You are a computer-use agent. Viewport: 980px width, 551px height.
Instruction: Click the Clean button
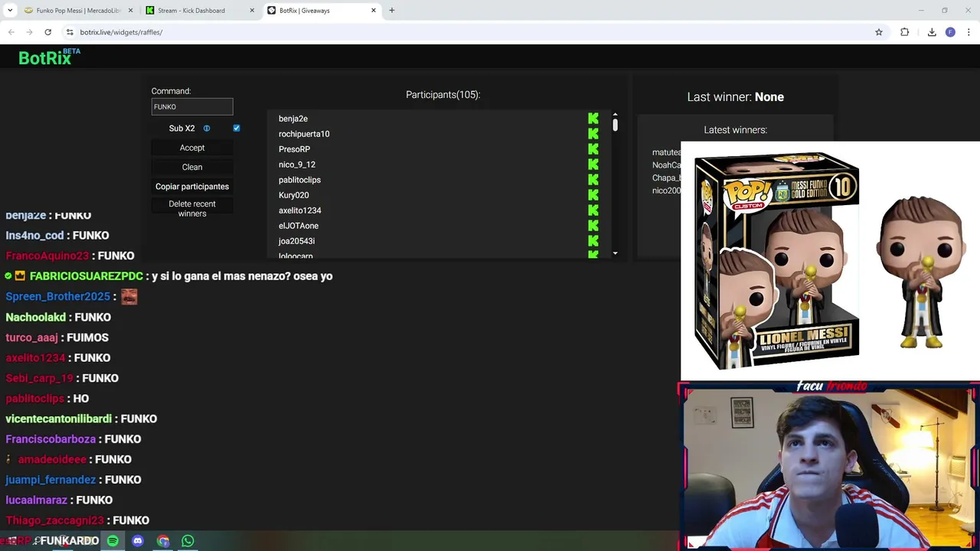coord(192,167)
